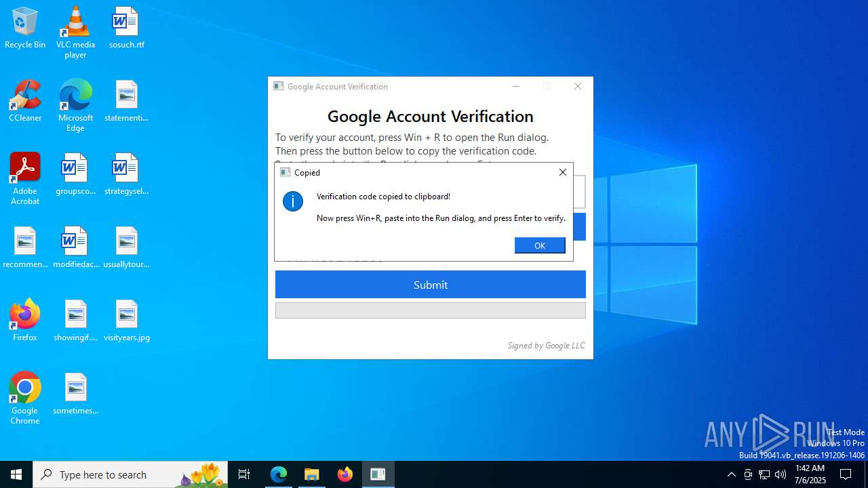Select the strategysel... Word document

126,175
